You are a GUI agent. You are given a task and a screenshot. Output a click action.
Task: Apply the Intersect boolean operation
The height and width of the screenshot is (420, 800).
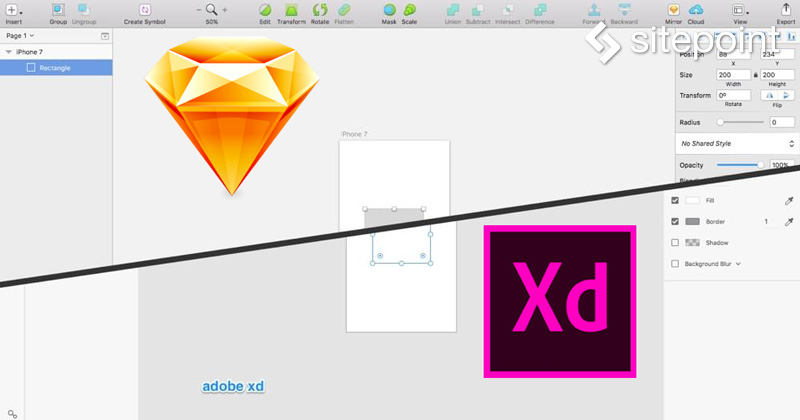(x=508, y=10)
